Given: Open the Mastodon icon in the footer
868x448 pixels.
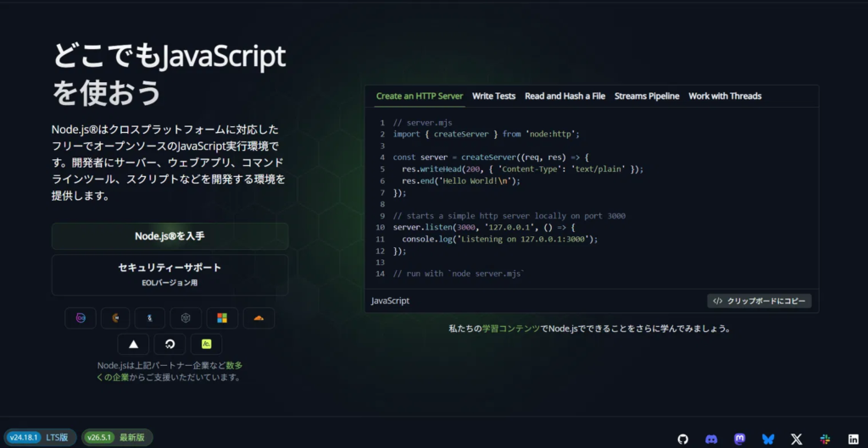Looking at the screenshot, I should point(739,440).
